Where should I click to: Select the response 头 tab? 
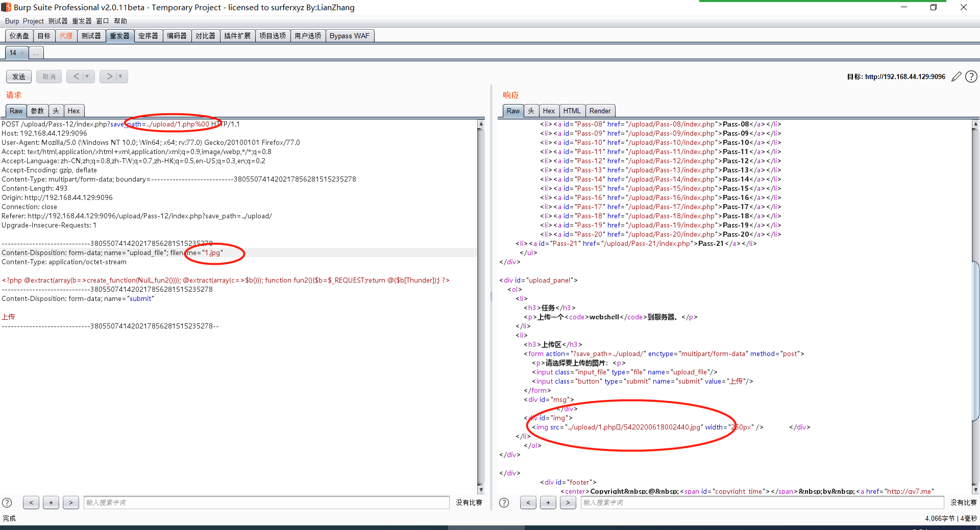click(531, 111)
